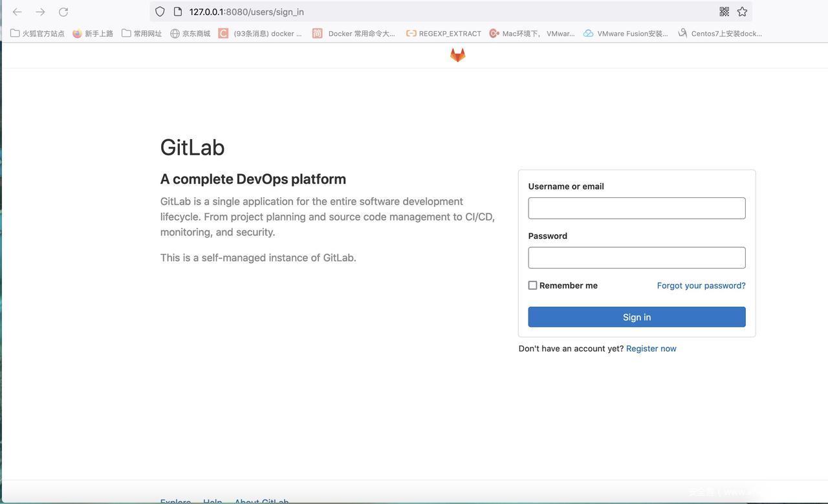Click the address bar URL

click(x=246, y=12)
